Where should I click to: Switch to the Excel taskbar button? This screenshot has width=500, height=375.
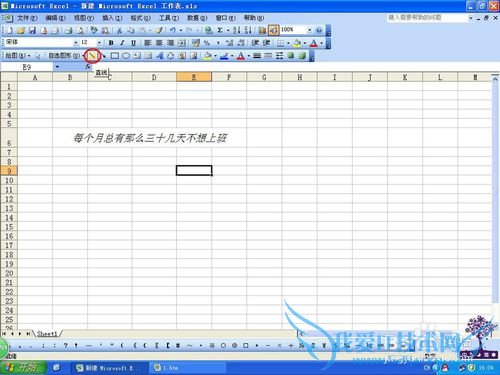110,368
